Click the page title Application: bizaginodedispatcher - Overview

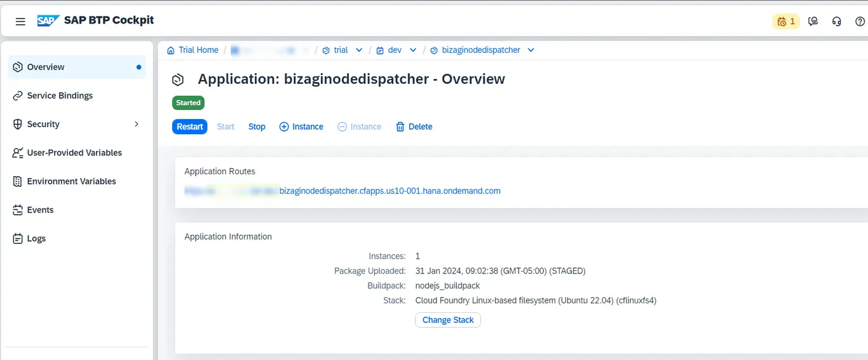tap(351, 80)
